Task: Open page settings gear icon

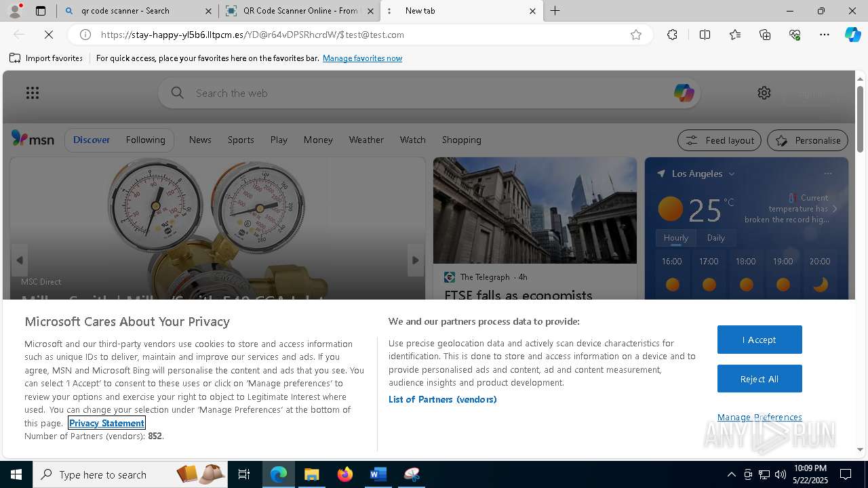Action: [764, 93]
